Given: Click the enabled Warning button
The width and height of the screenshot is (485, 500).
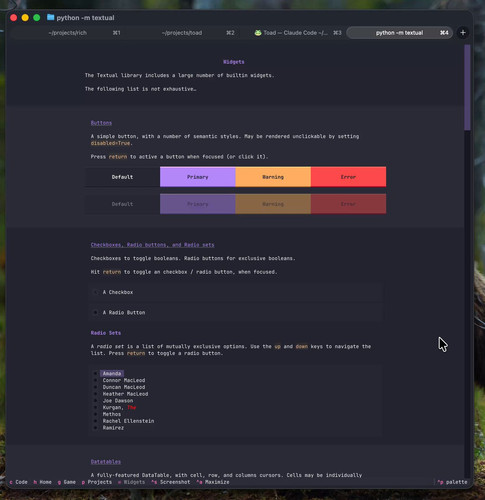Looking at the screenshot, I should [273, 177].
